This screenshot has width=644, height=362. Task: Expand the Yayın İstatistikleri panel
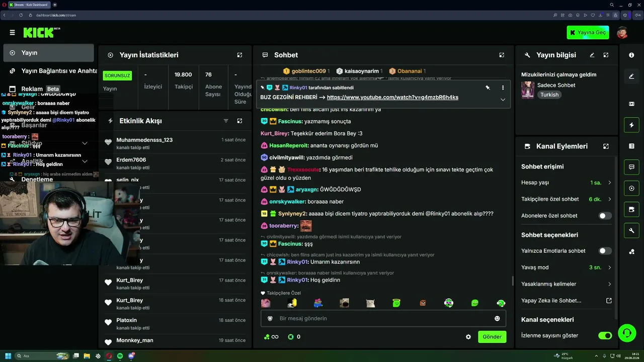[239, 55]
